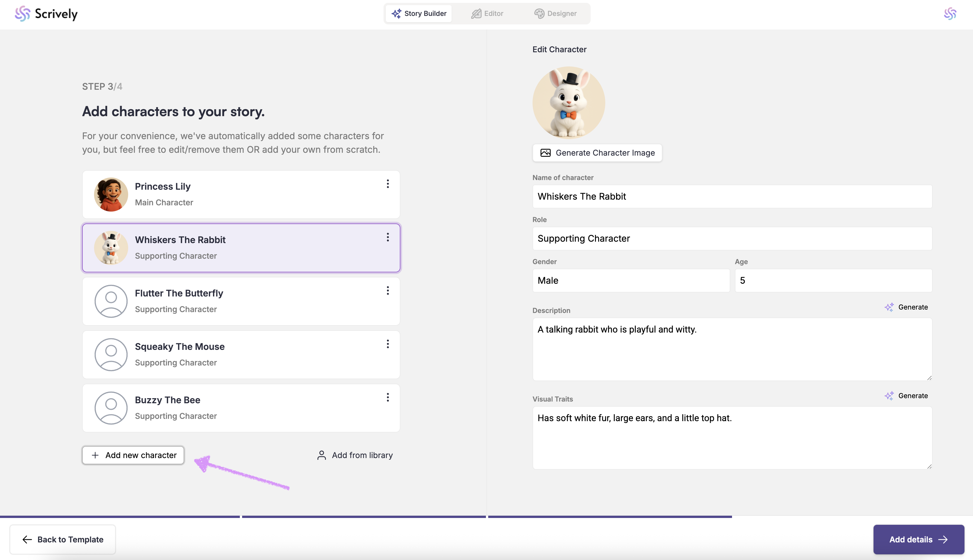The height and width of the screenshot is (560, 973).
Task: Click the Add new character button
Action: tap(133, 455)
